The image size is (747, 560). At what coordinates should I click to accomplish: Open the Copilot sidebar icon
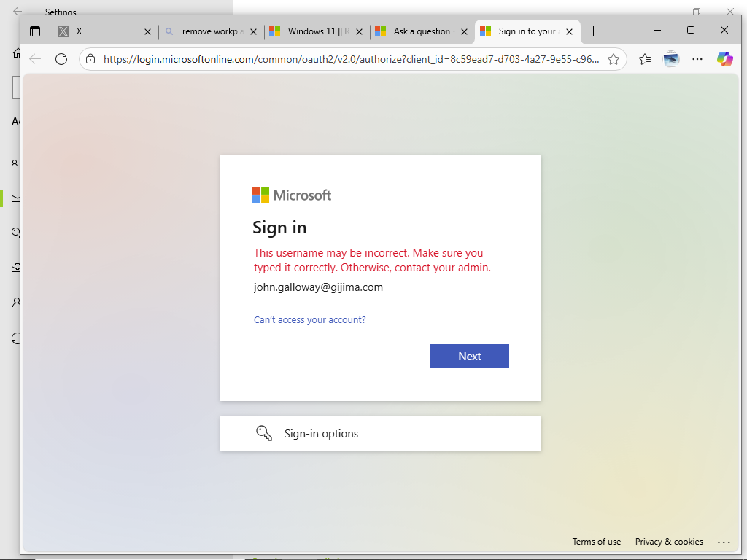724,59
